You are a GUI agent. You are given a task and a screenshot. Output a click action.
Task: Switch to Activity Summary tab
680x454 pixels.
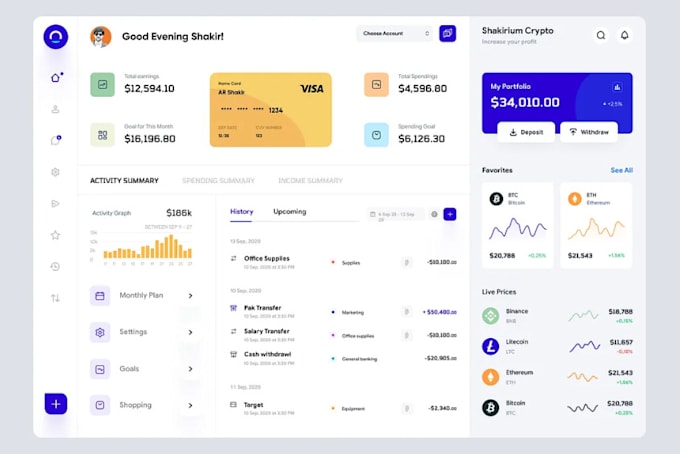point(124,180)
